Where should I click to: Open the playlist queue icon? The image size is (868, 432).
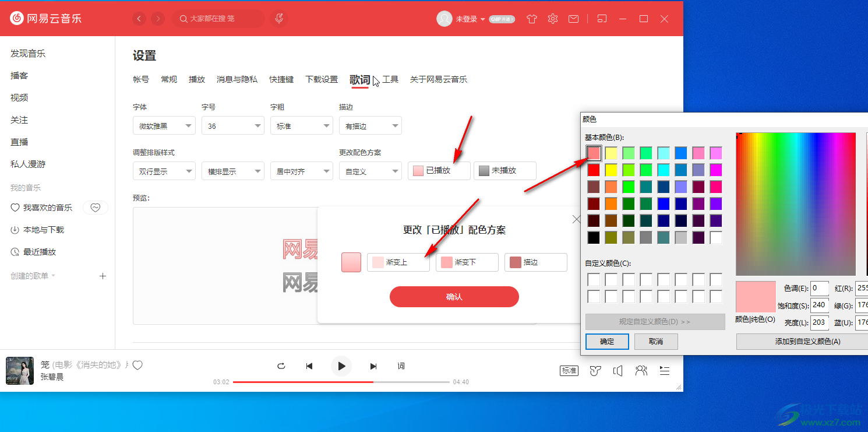pyautogui.click(x=665, y=371)
